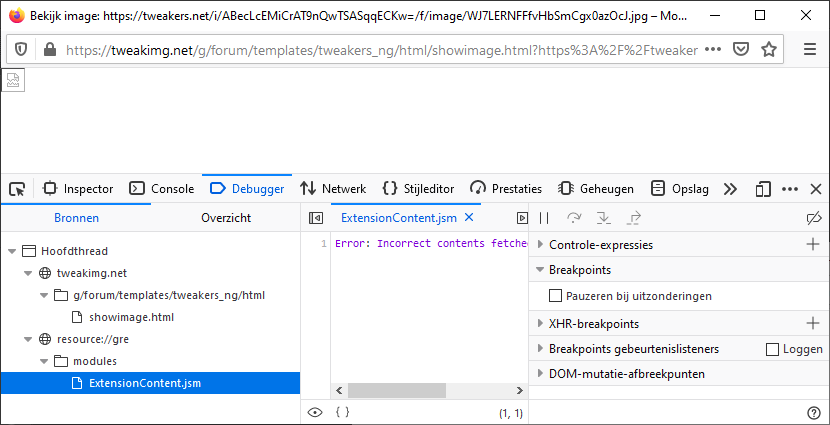The image size is (830, 425).
Task: Collapse the Hoofdthread tree node
Action: point(12,251)
